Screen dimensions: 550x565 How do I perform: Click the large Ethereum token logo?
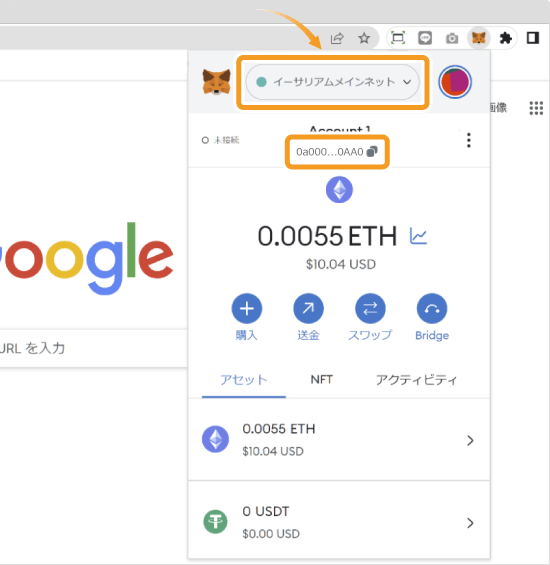coord(339,190)
